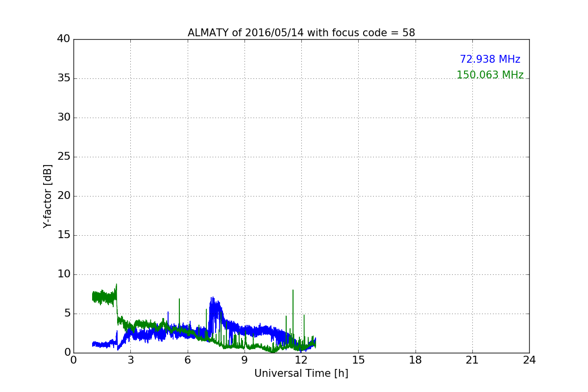Click the x-axis tick label '24'
This screenshot has height=392, width=588.
coord(529,360)
